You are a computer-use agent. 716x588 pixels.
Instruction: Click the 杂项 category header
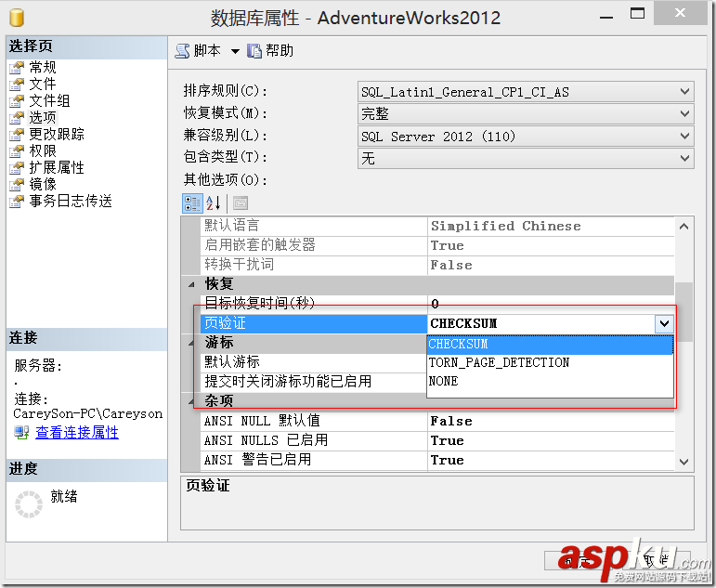(x=219, y=401)
